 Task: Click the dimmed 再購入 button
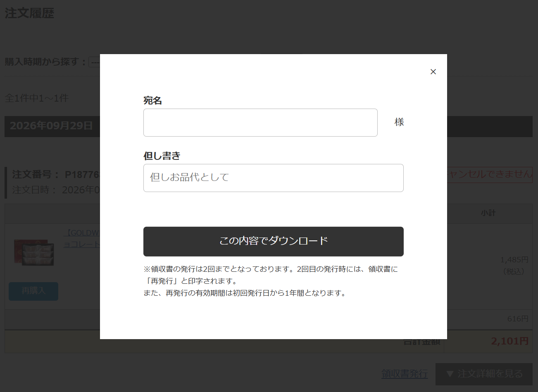(x=33, y=291)
